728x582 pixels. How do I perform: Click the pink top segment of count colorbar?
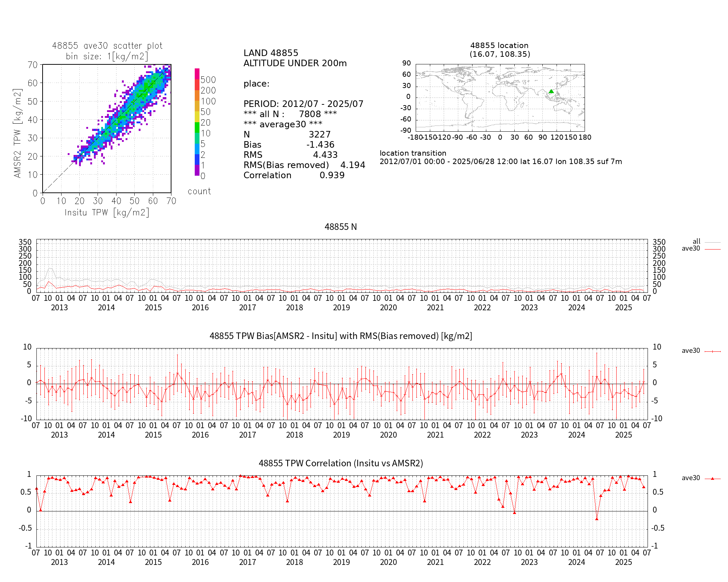[x=197, y=74]
